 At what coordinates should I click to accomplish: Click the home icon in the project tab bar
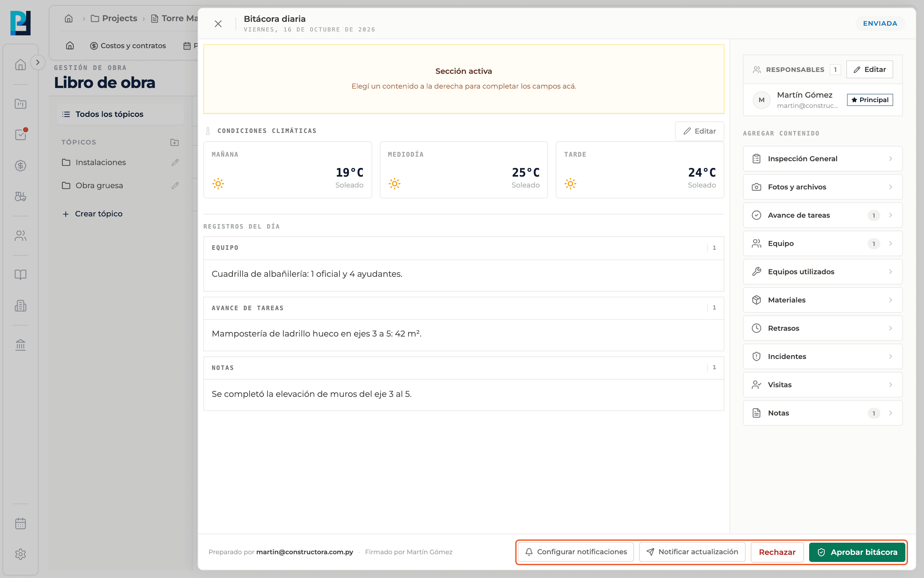point(70,46)
